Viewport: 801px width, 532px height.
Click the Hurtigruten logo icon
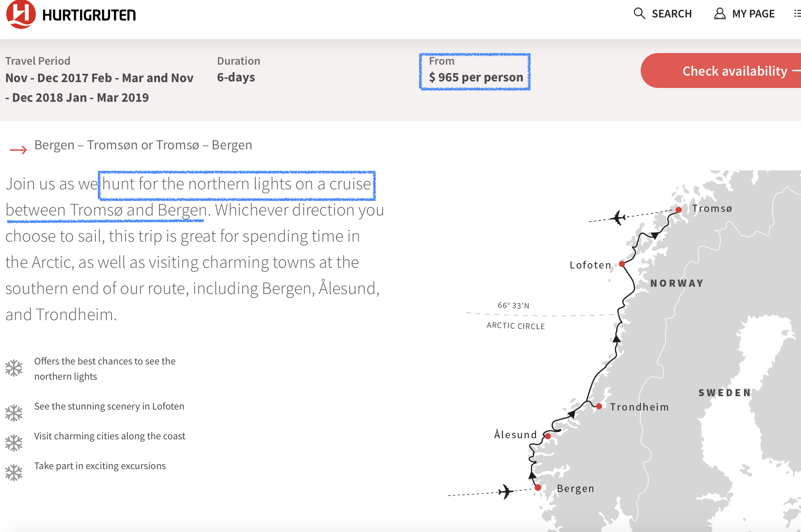pos(21,14)
